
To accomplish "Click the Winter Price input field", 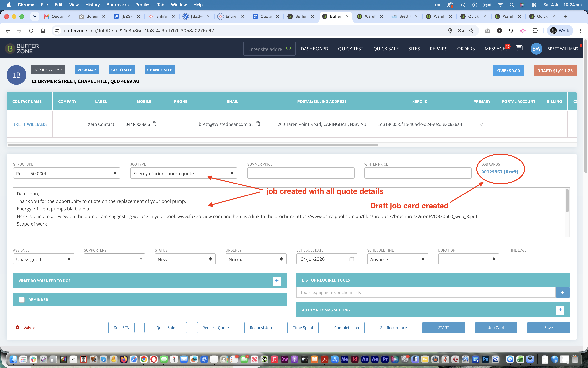I will tap(418, 173).
